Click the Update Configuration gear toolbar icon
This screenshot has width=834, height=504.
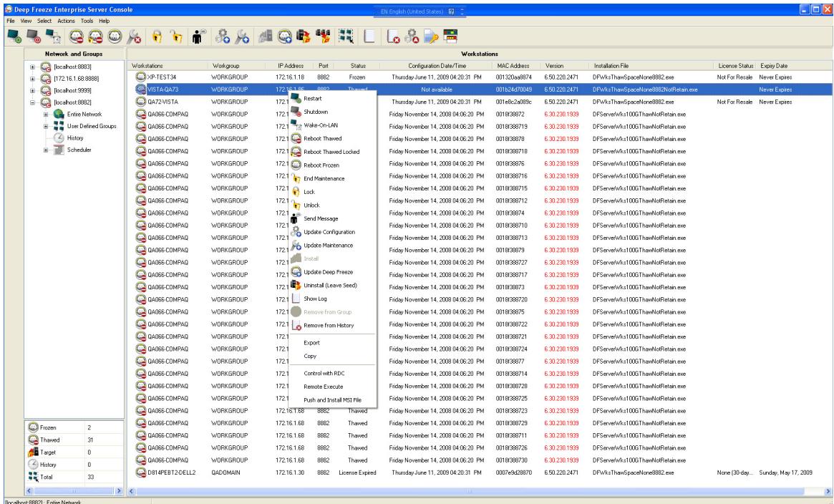click(x=223, y=36)
